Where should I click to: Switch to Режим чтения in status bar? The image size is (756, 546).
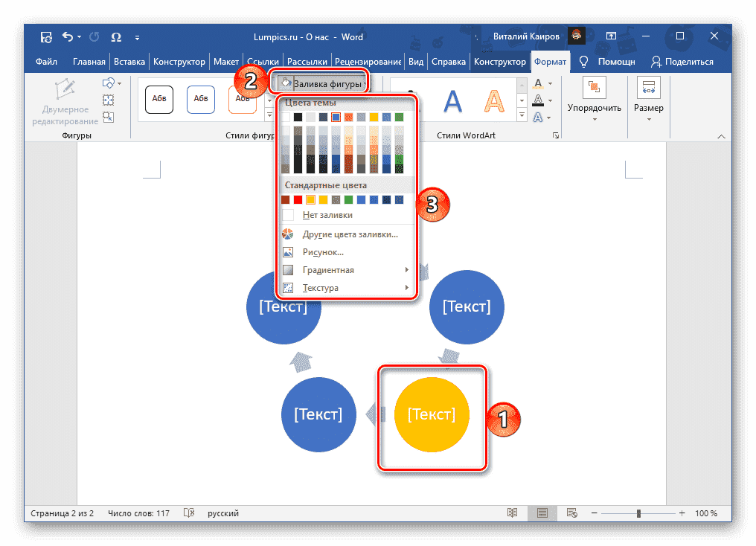coord(512,513)
